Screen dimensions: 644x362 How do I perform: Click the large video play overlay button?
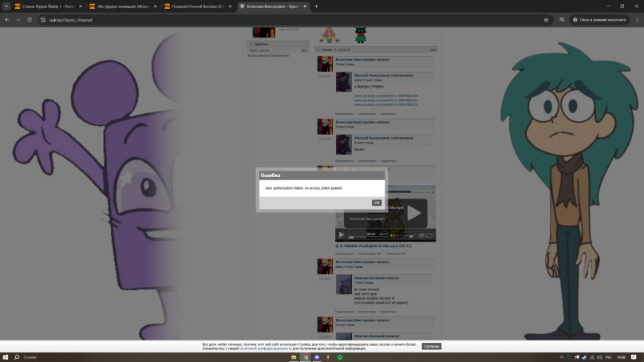(x=414, y=213)
